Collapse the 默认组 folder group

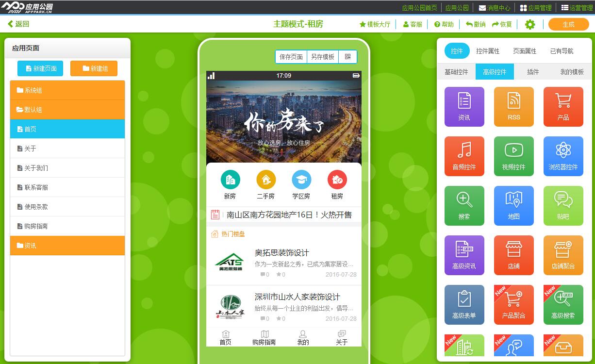67,110
